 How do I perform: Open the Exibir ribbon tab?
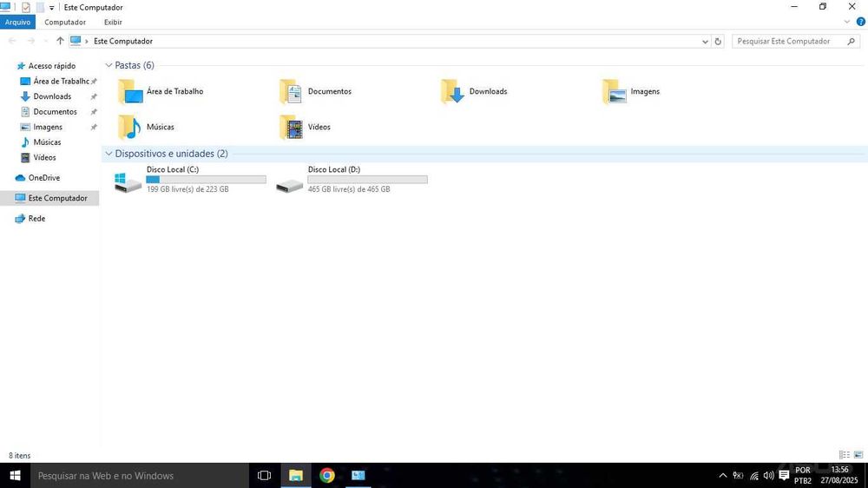113,23
